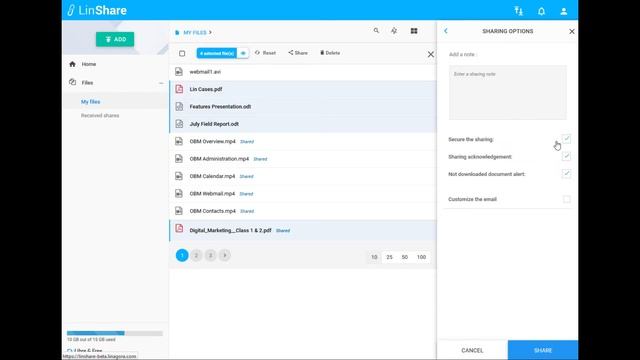Image resolution: width=640 pixels, height=360 pixels.
Task: Open the uploads transfer icon in header
Action: (x=518, y=11)
